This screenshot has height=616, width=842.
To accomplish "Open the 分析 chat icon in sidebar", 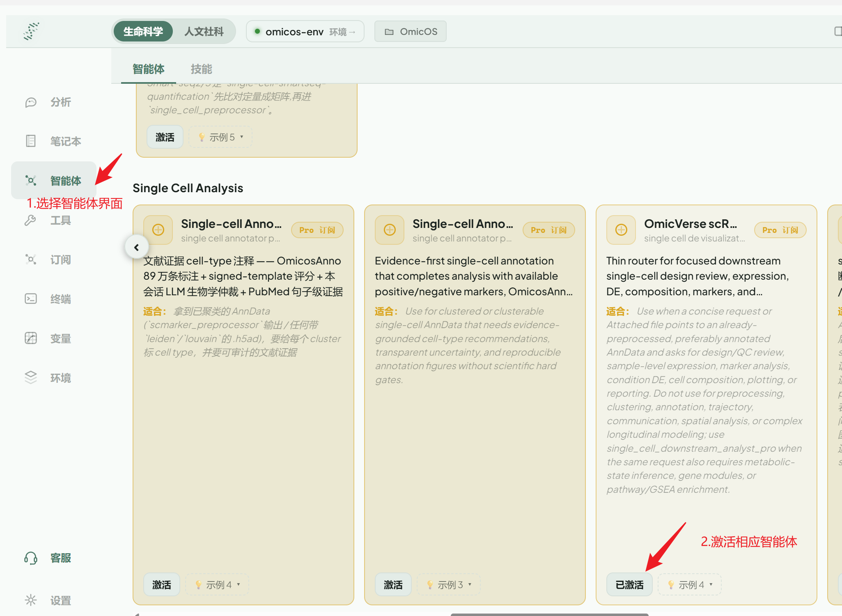I will coord(31,102).
